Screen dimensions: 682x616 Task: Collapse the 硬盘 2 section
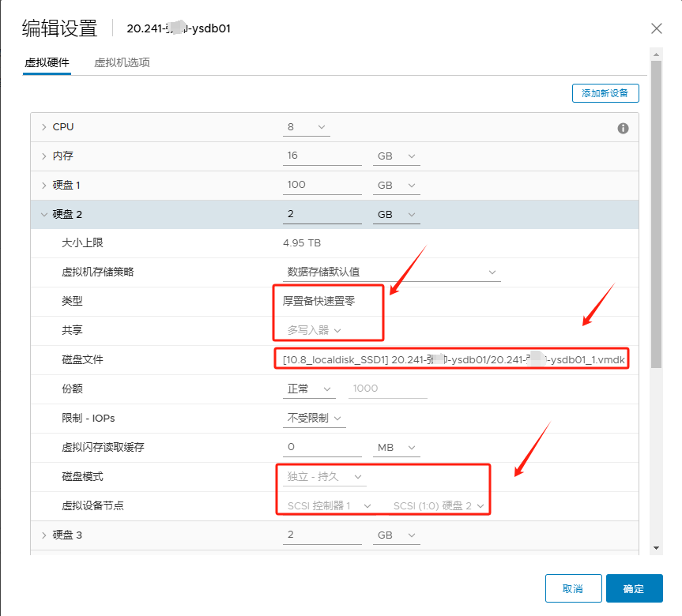point(44,214)
